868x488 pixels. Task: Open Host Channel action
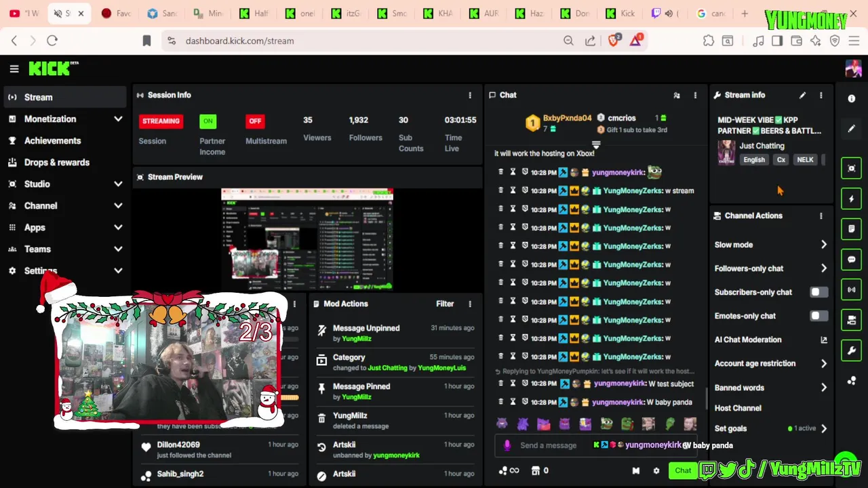[738, 408]
